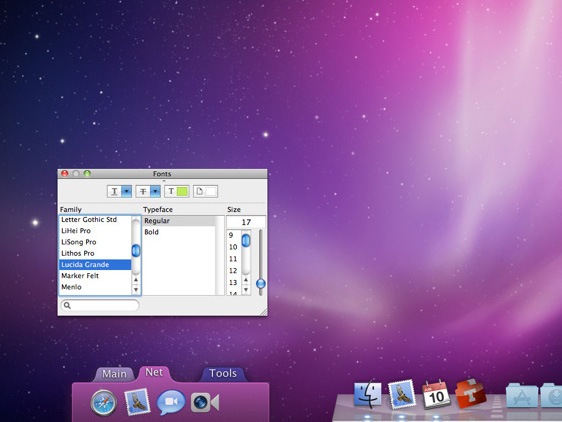Click the Size list scrollbar thumb
Screen dimensions: 562x422
(x=246, y=240)
